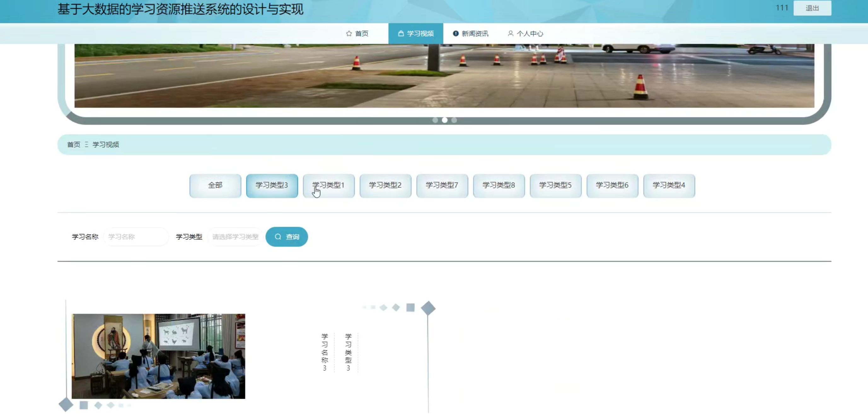This screenshot has width=868, height=420.
Task: Open the 请选择学习类型 dropdown
Action: [235, 237]
